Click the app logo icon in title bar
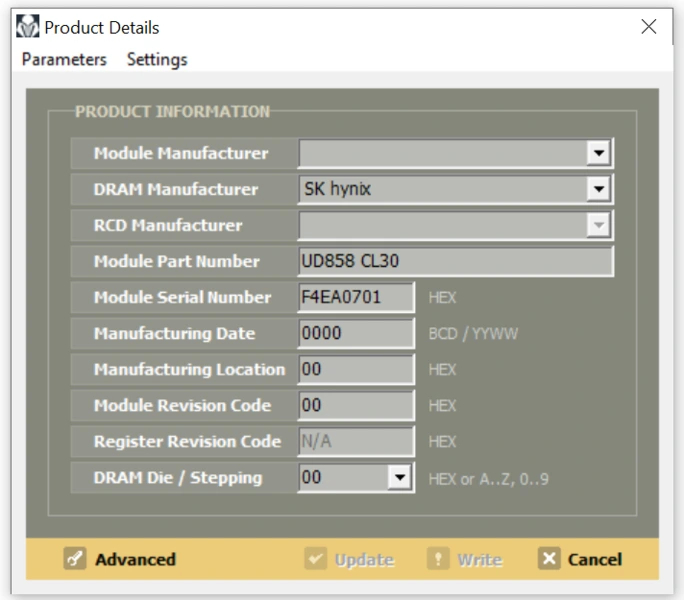684x600 pixels. pyautogui.click(x=30, y=27)
